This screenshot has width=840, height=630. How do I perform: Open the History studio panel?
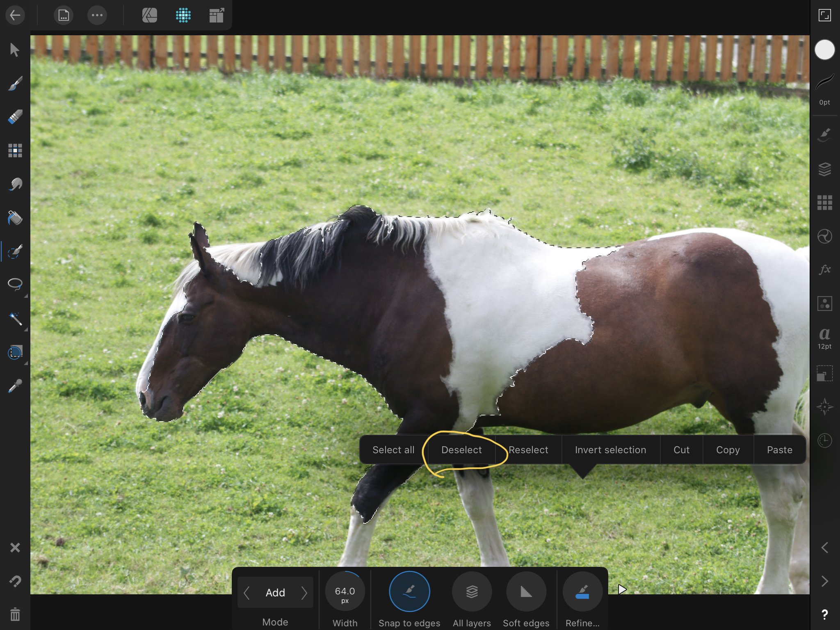[x=825, y=440]
